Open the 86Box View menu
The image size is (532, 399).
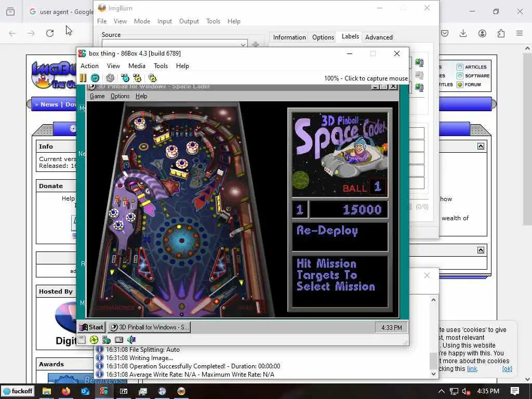[113, 66]
